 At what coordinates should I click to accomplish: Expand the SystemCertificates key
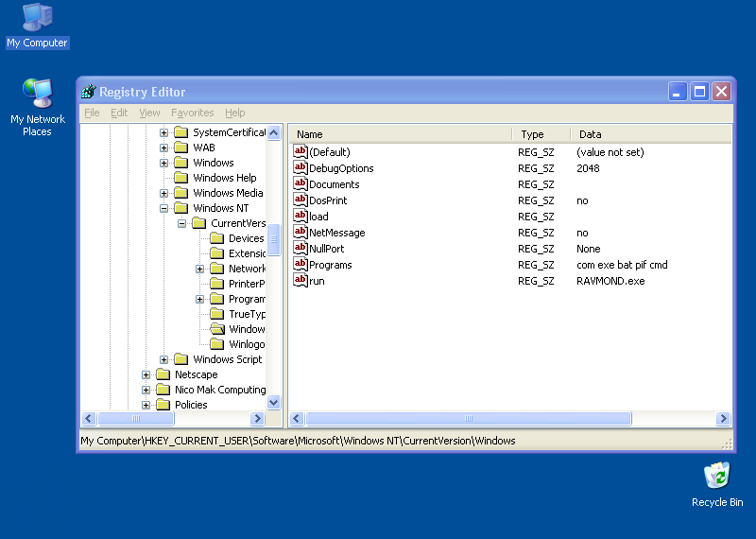[163, 132]
